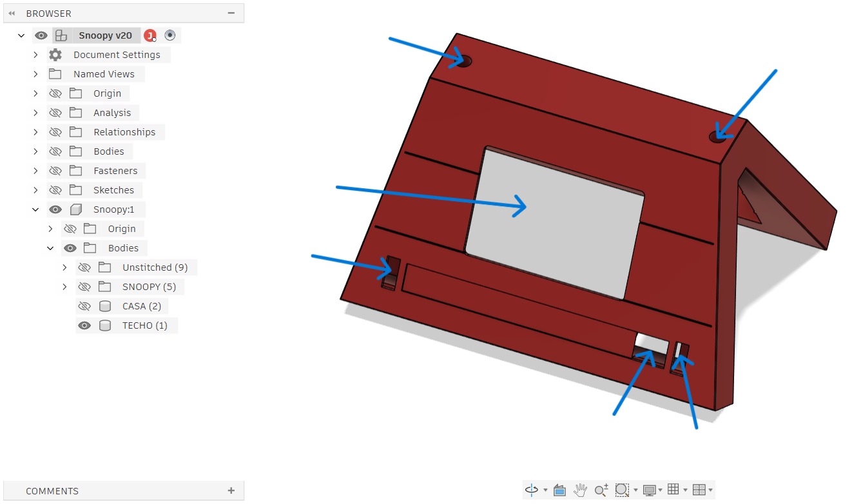Show the CASA (2) body
The width and height of the screenshot is (852, 504).
pyautogui.click(x=84, y=306)
